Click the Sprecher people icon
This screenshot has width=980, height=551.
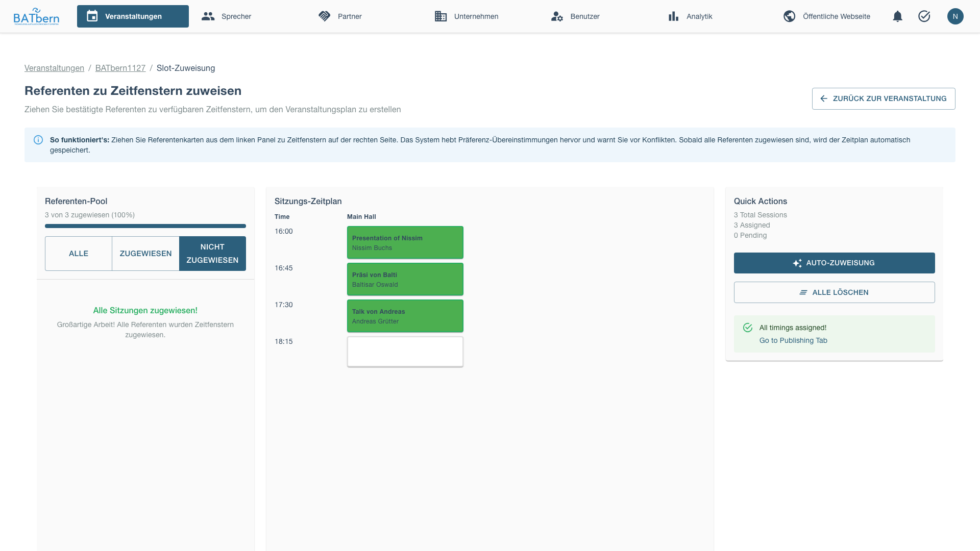click(208, 16)
